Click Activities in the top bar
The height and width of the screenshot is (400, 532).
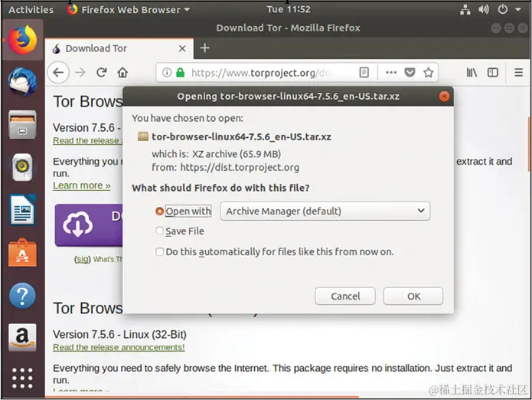tap(31, 9)
